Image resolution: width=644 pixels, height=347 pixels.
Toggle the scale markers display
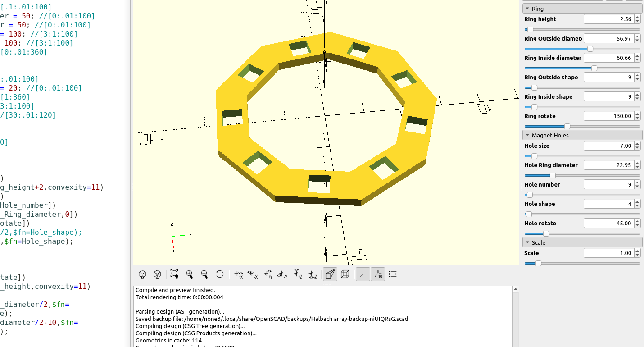[x=378, y=274]
